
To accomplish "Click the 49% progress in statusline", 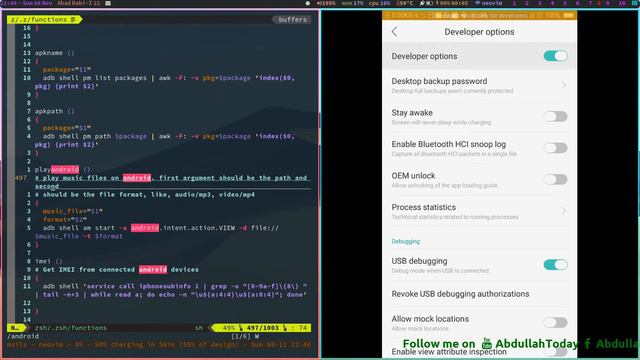I will tap(229, 328).
